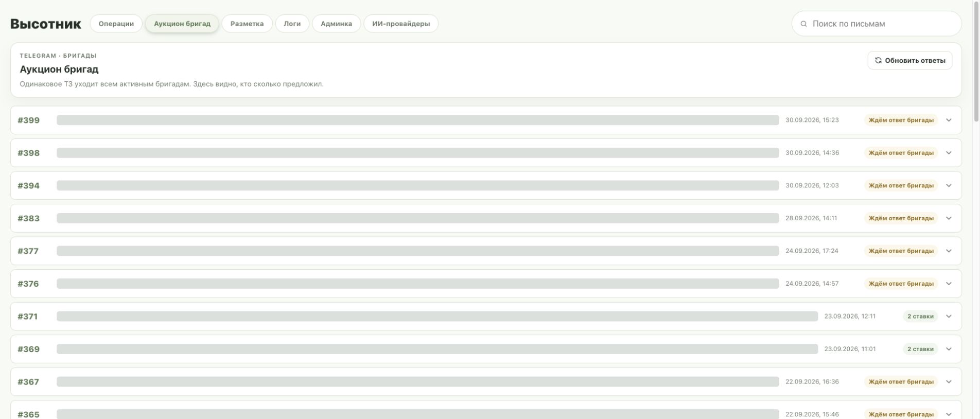This screenshot has height=419, width=980.
Task: Expand auction row #398
Action: pos(949,153)
